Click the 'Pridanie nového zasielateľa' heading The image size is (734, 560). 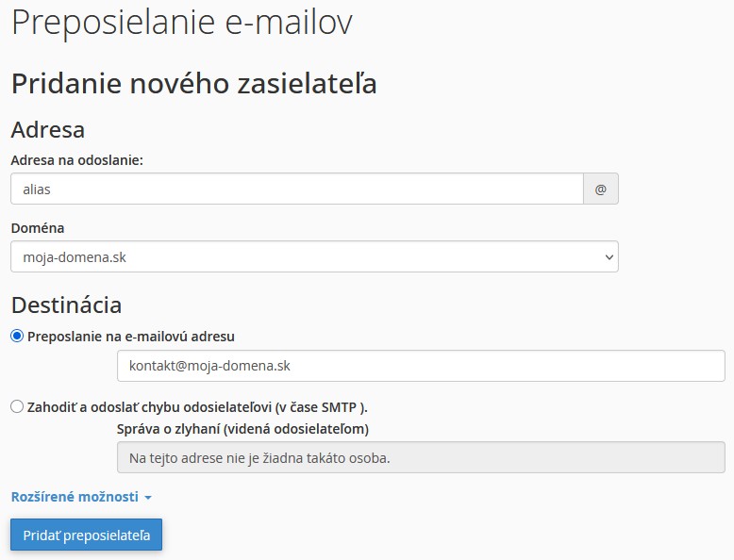[193, 83]
